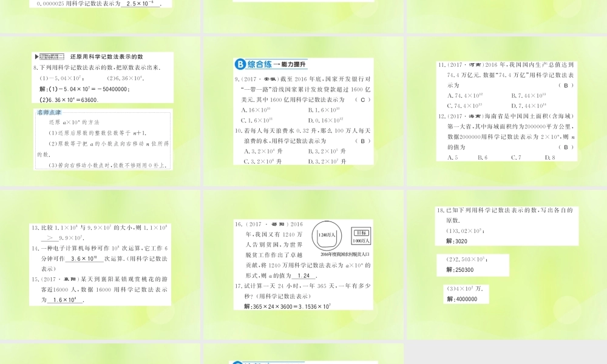Click the sub-question (2)2.503×10

(467, 259)
